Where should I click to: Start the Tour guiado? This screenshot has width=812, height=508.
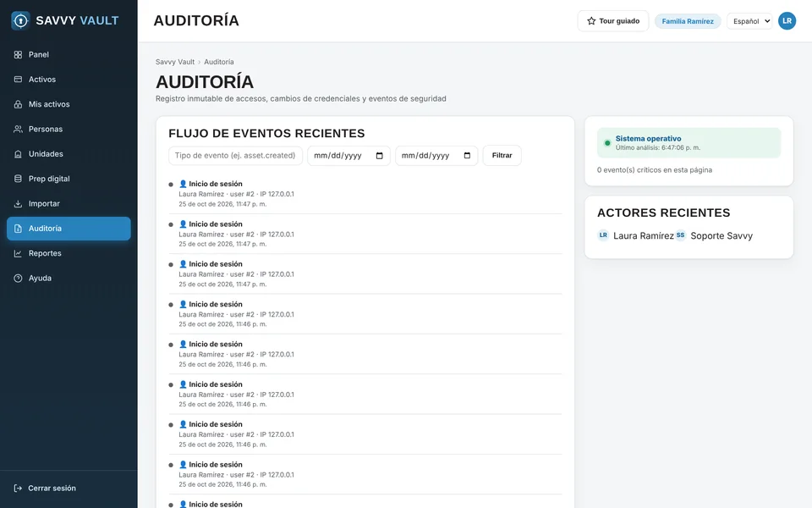(613, 21)
